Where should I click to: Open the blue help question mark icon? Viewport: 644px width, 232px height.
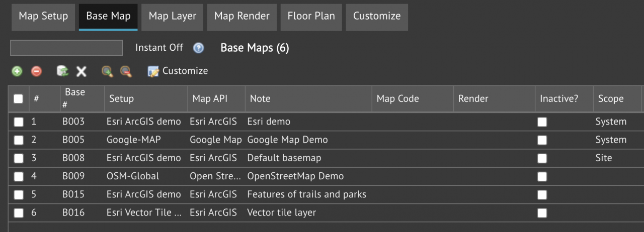[x=199, y=48]
